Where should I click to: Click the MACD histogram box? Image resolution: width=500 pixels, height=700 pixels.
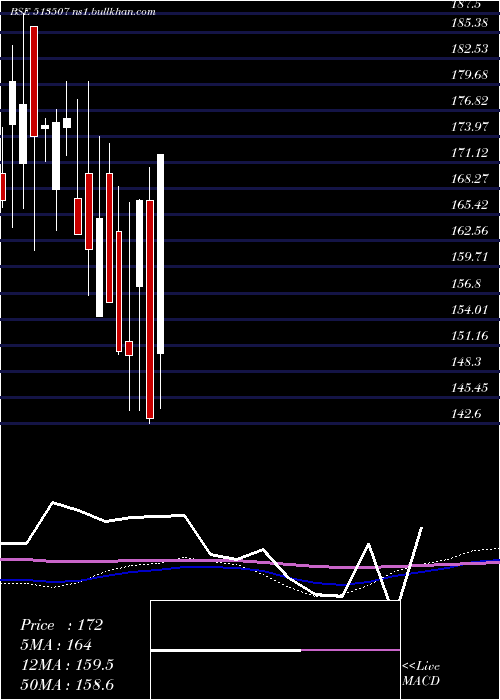275,650
